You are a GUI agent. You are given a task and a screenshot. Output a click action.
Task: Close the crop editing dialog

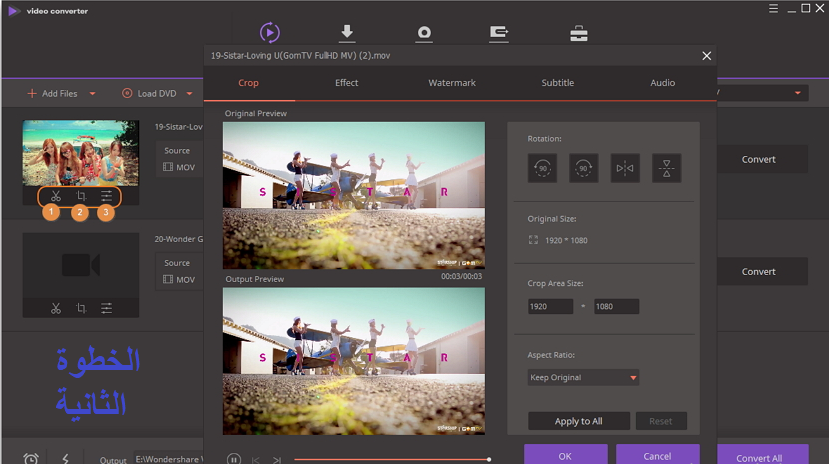click(706, 55)
